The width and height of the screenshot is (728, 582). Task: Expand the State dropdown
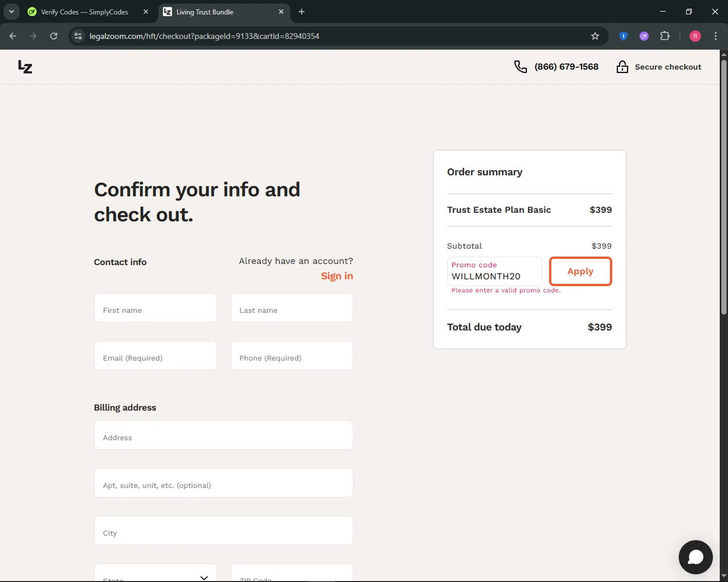tap(155, 573)
